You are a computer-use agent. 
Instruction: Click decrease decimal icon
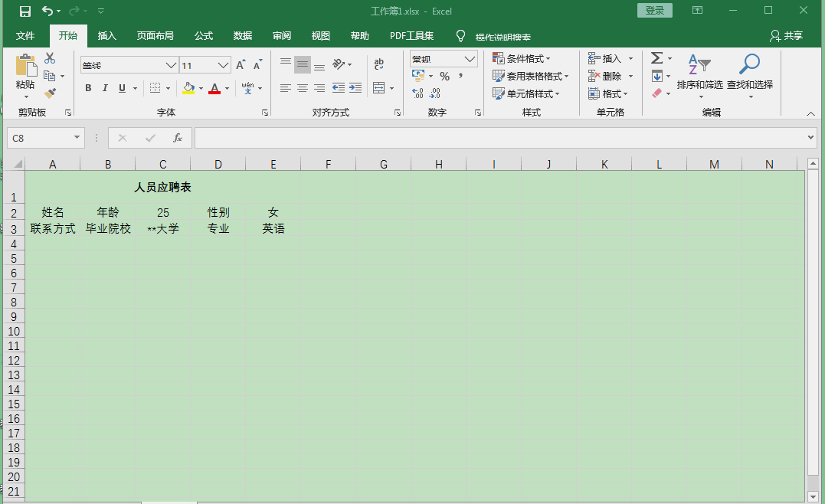pyautogui.click(x=435, y=93)
